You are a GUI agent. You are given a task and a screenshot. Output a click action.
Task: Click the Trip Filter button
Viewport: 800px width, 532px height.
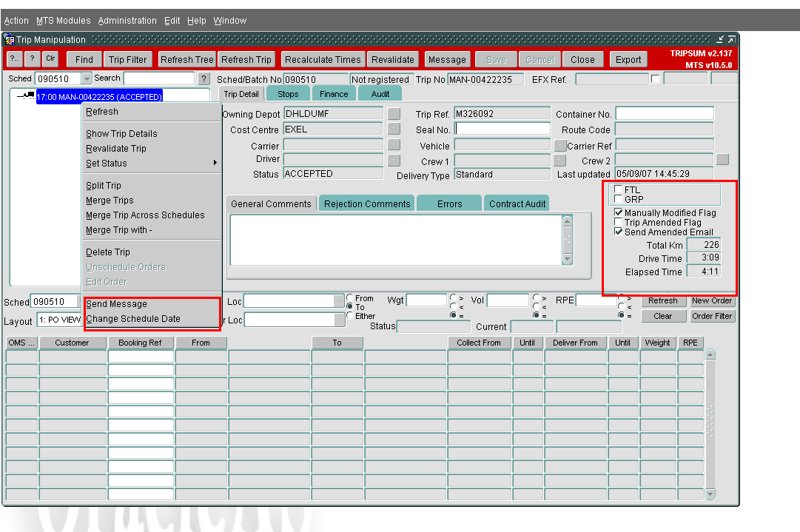point(127,60)
